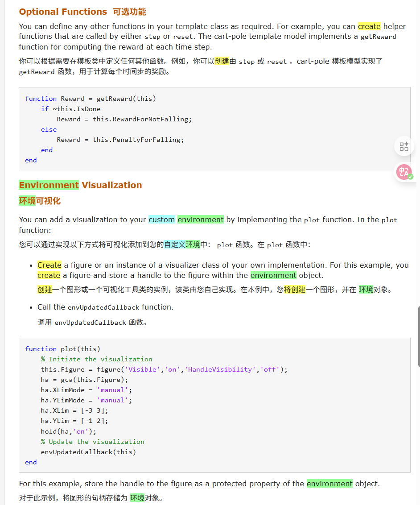The height and width of the screenshot is (505, 420).
Task: Click 'For this example, store the handle' sentence
Action: coord(200,484)
